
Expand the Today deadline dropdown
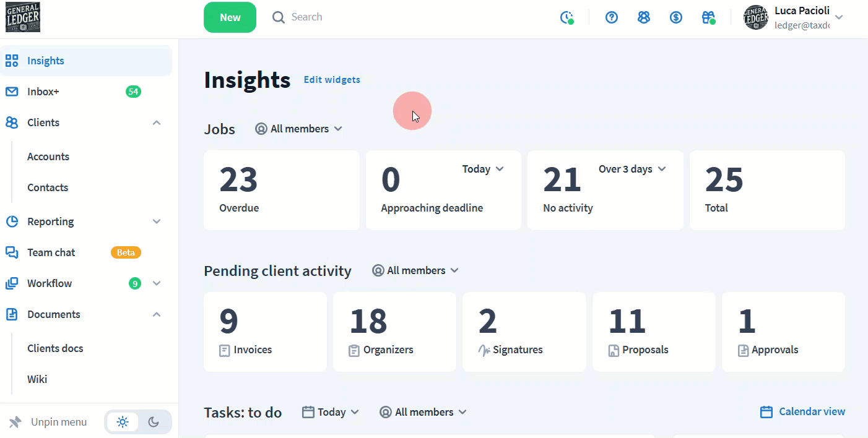click(x=483, y=169)
